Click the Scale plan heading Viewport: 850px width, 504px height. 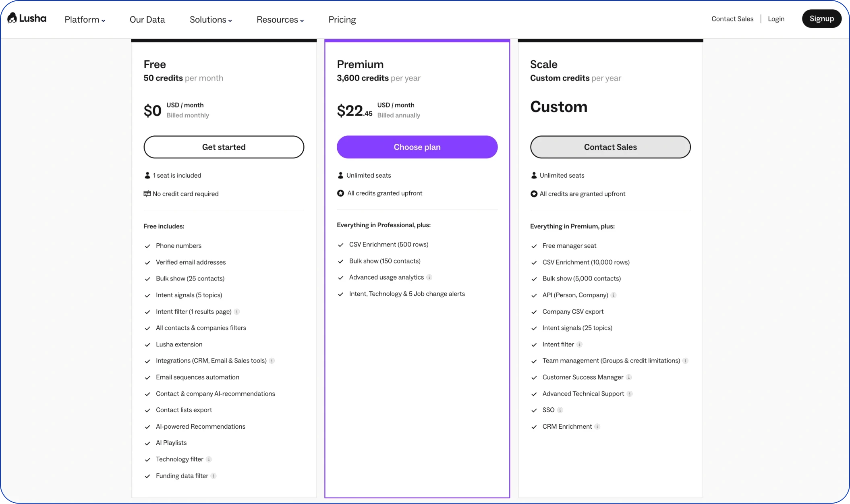coord(544,64)
